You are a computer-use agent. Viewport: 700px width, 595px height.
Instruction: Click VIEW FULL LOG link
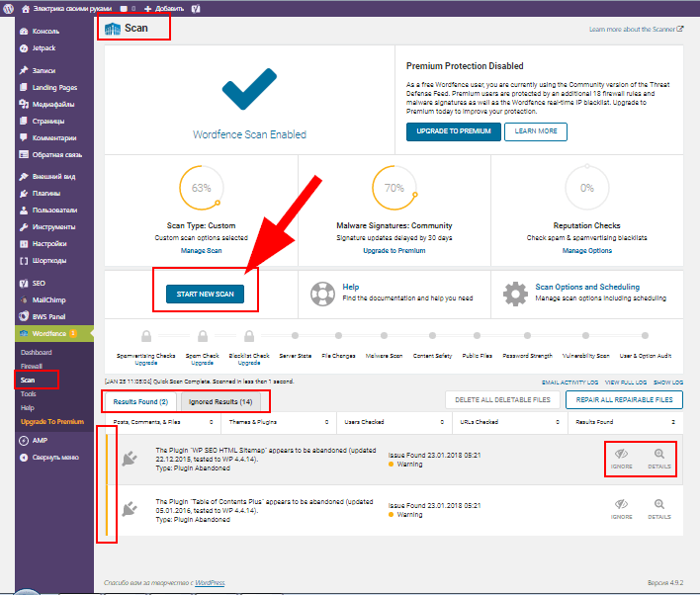(626, 382)
